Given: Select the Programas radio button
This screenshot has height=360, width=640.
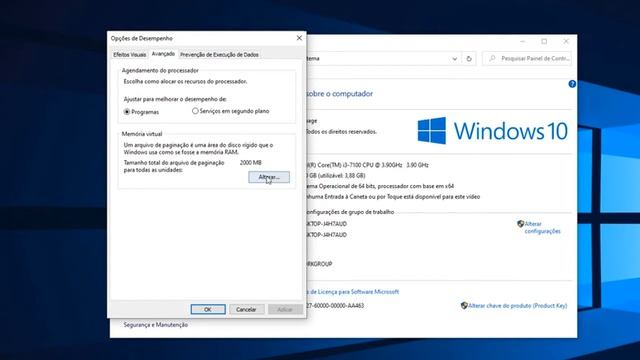Looking at the screenshot, I should point(127,111).
